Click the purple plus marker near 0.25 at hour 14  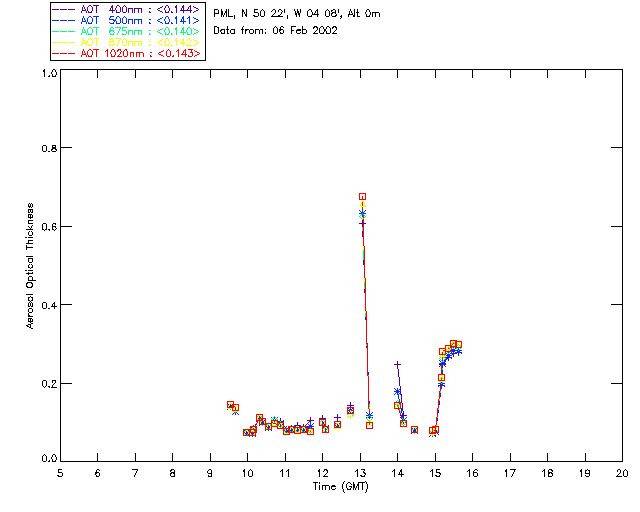397,364
